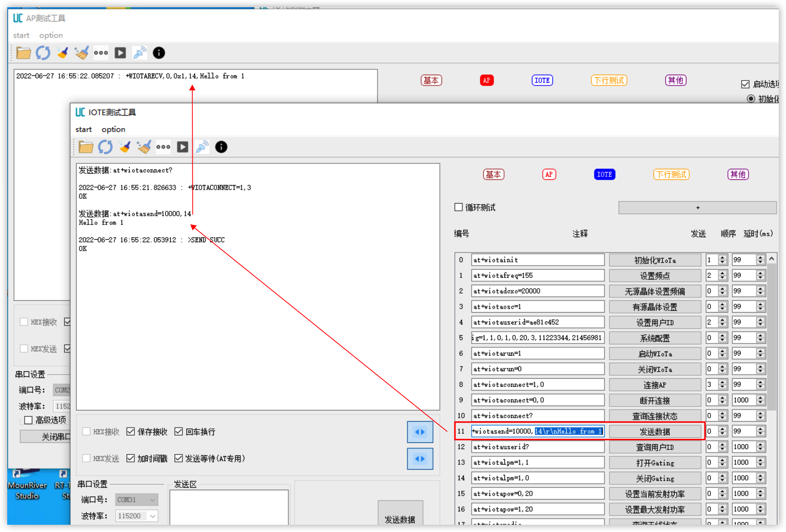Click the + add row button

coord(697,208)
